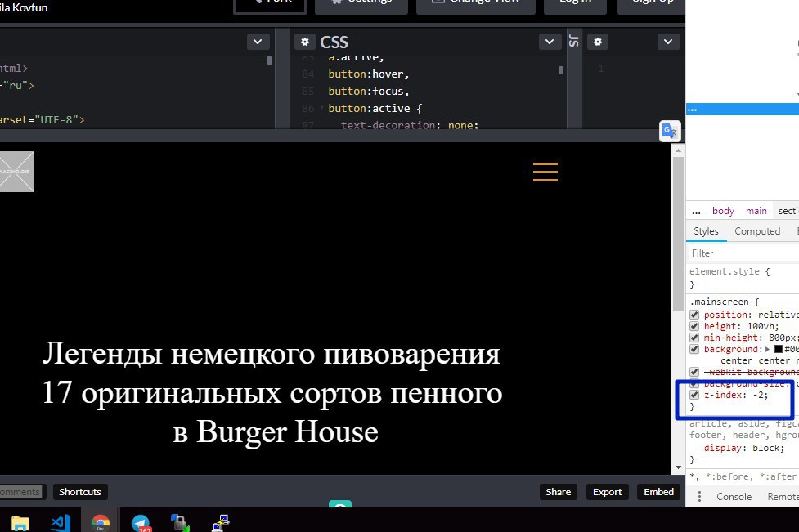Open Telegram from the taskbar
The image size is (799, 532).
(x=141, y=523)
